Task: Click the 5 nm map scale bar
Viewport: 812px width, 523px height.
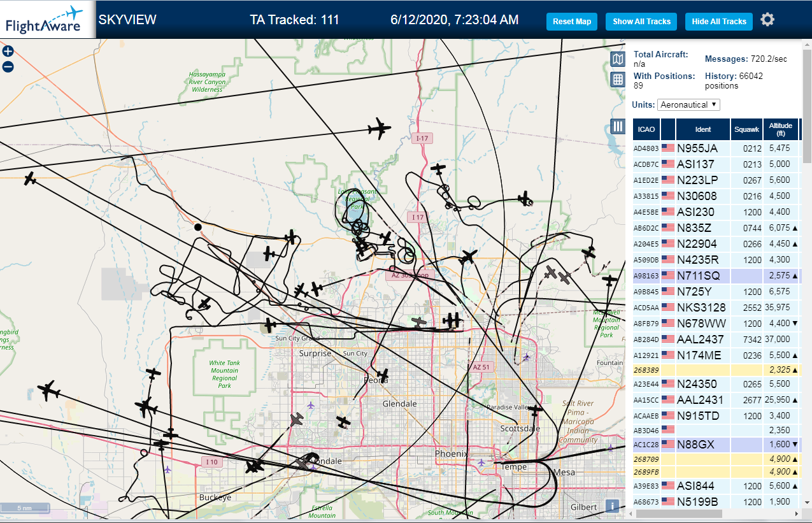Action: coord(25,508)
